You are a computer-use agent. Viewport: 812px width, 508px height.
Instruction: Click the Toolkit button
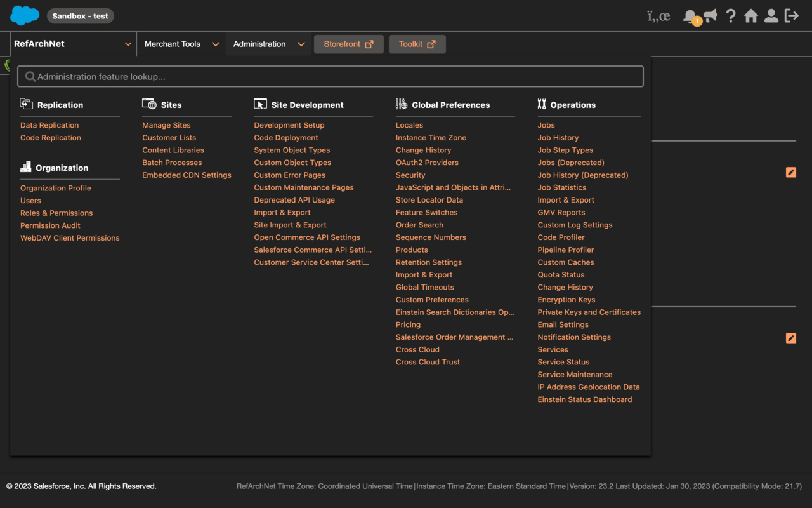coord(417,44)
